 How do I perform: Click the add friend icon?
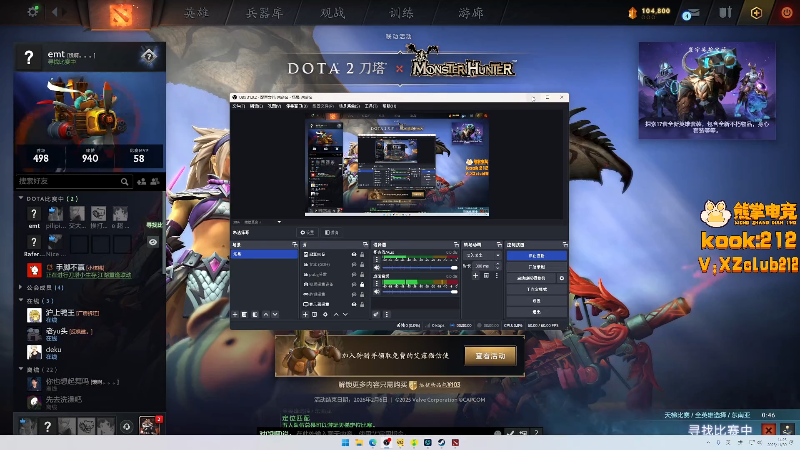[x=142, y=181]
